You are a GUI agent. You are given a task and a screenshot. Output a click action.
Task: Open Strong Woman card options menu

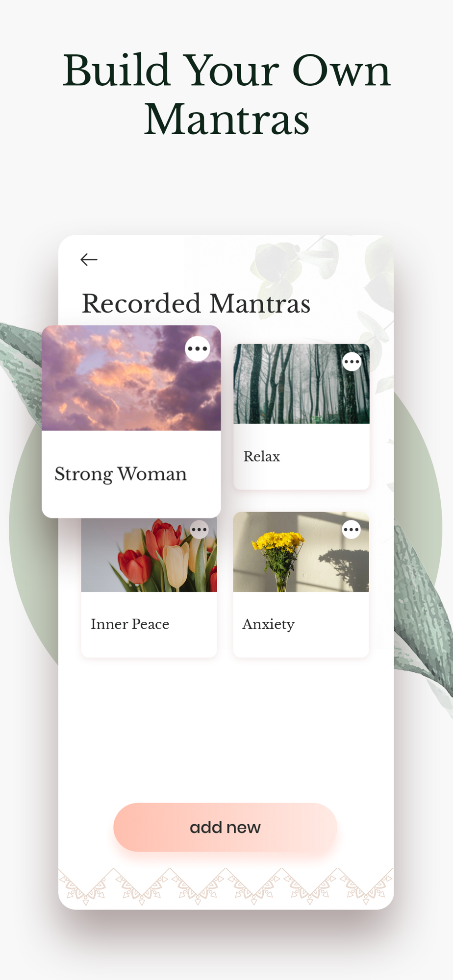tap(198, 349)
